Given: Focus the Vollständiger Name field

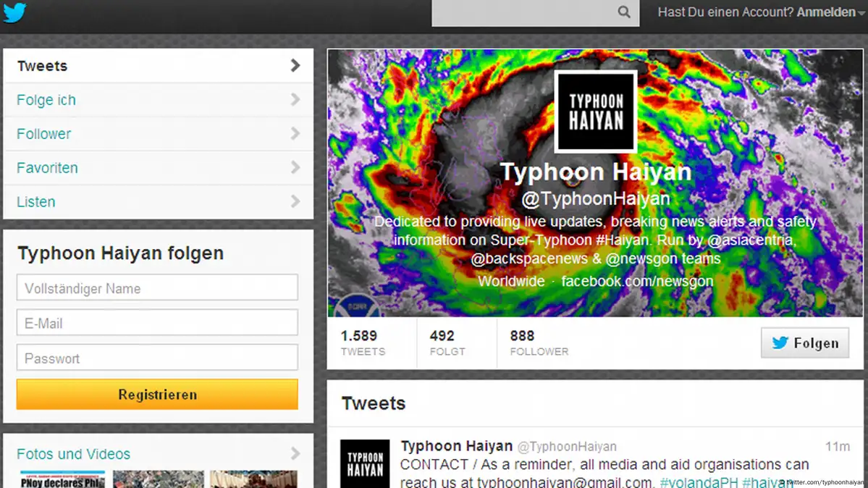Looking at the screenshot, I should tap(157, 287).
